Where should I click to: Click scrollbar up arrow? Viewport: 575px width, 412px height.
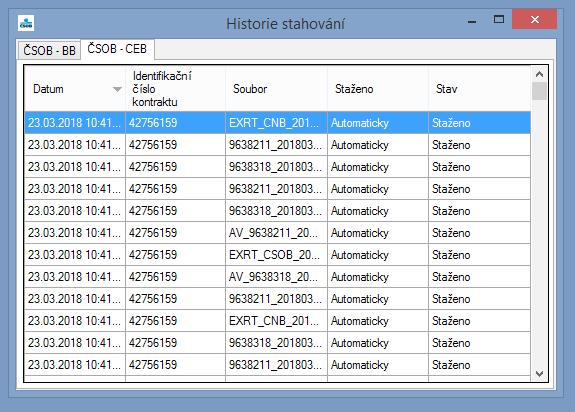pyautogui.click(x=539, y=74)
